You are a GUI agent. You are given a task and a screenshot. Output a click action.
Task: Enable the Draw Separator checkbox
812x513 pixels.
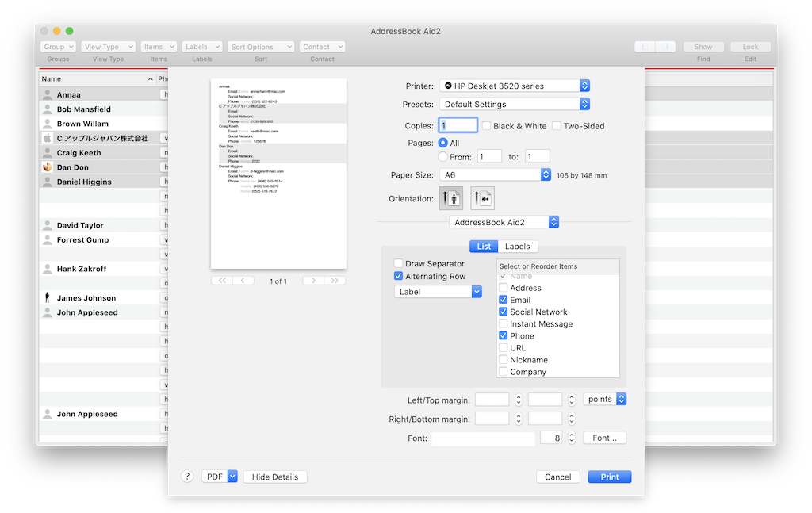point(399,264)
